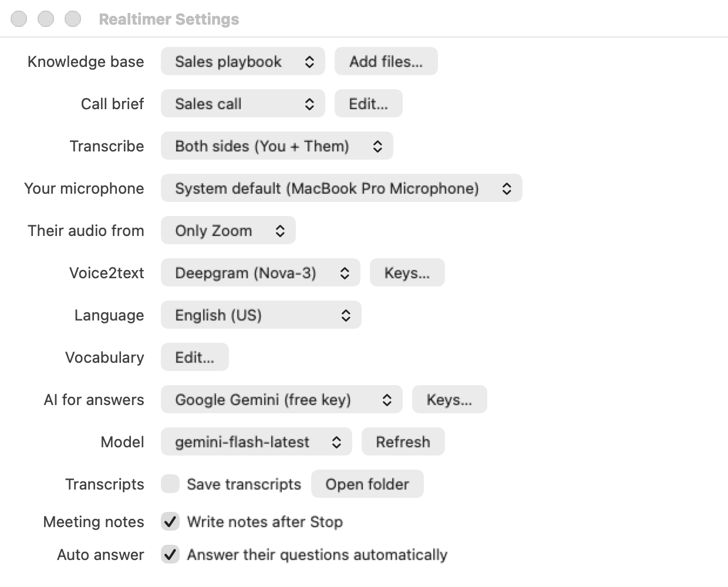
Task: Click Keys... next to AI for answers
Action: click(x=449, y=400)
